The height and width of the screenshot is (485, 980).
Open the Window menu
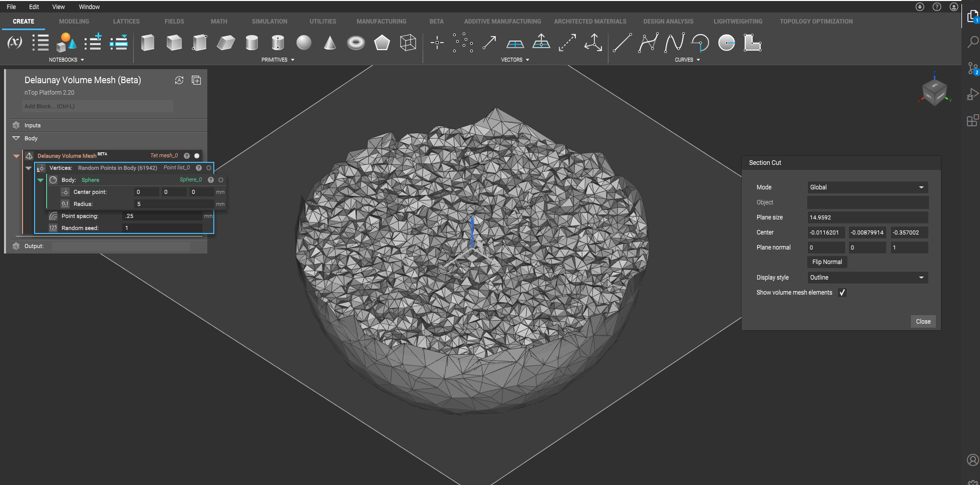[x=89, y=7]
